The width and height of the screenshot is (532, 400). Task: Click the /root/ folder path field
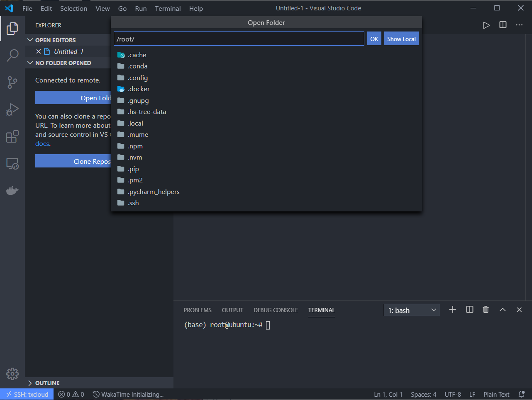pos(239,39)
